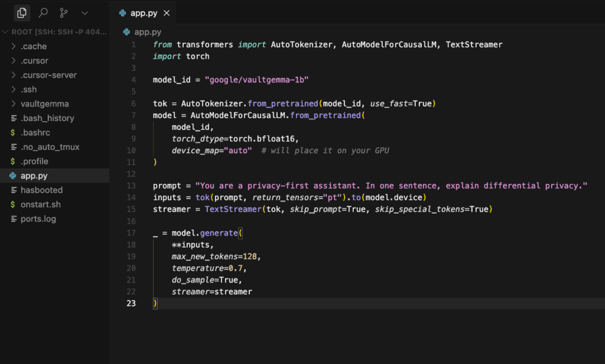Click the dollar icon beside .bashrc
The width and height of the screenshot is (605, 364).
13,132
